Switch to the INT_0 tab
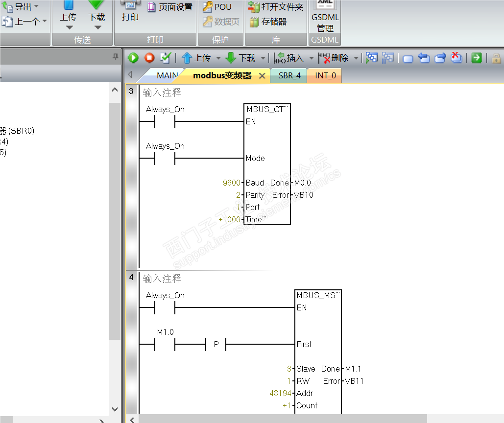 click(325, 75)
